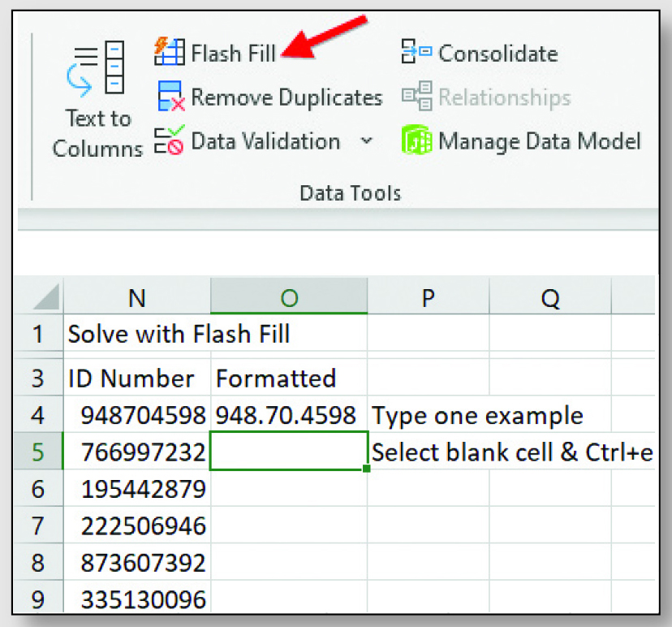
Task: Select empty cell O5 in Formatted column
Action: tap(289, 452)
